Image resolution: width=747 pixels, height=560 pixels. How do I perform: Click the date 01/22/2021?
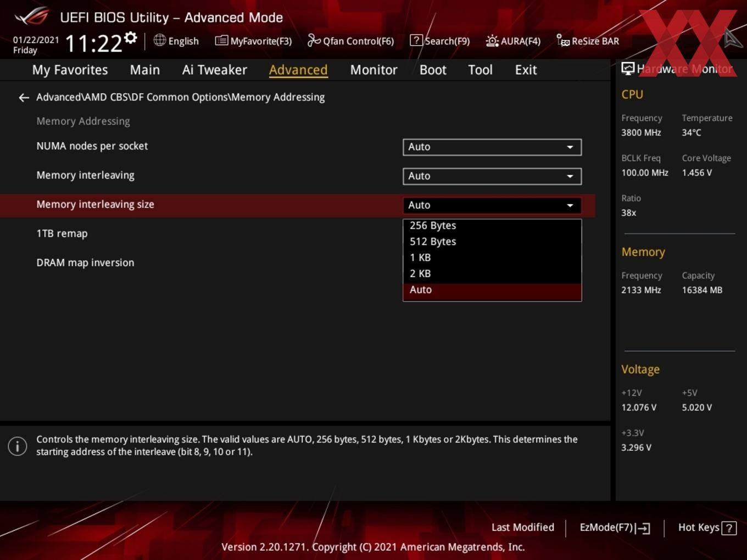[x=36, y=40]
